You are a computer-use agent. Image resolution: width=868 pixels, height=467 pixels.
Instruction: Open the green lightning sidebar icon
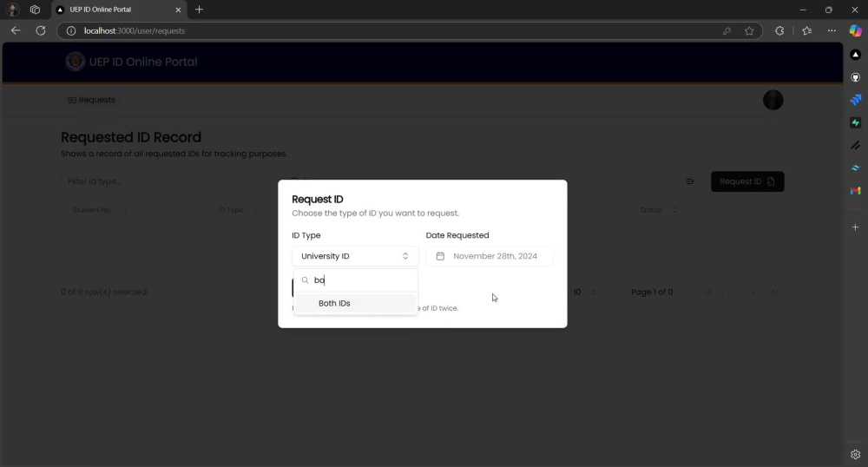click(x=855, y=122)
